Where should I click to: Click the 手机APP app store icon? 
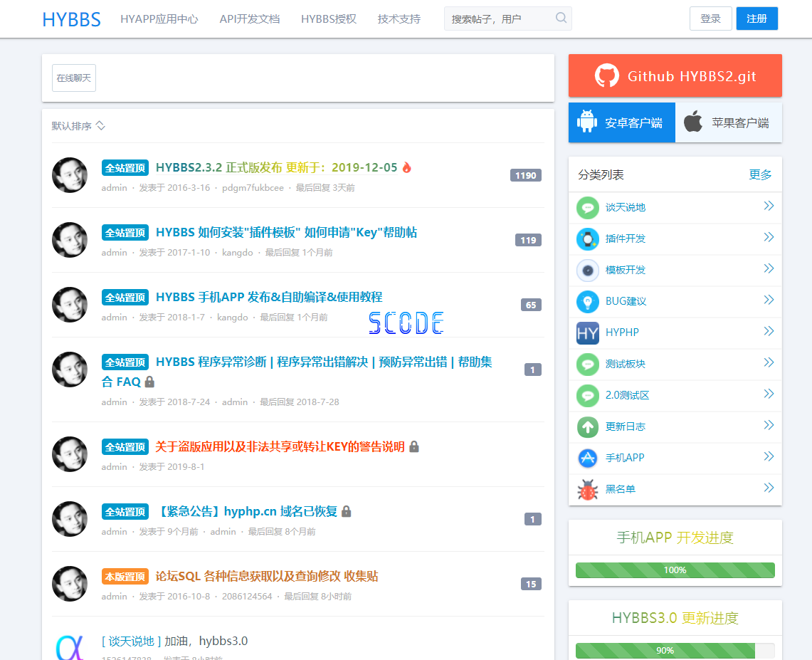[x=588, y=459]
